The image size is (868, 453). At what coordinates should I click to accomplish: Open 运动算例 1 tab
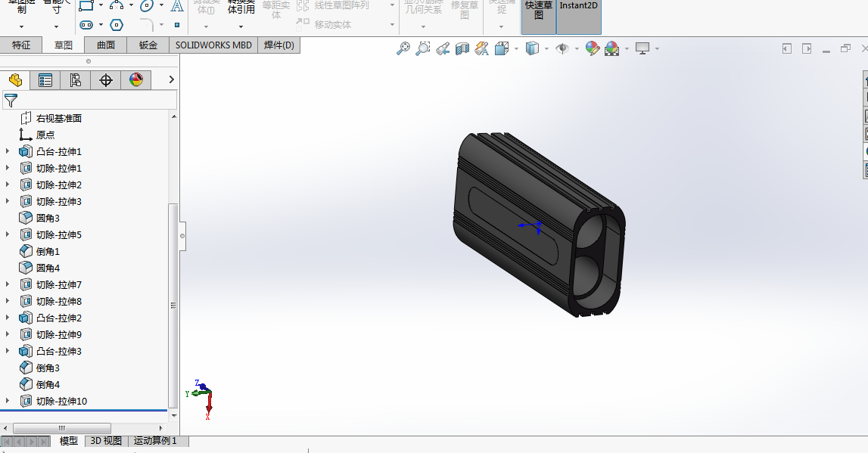[x=155, y=441]
